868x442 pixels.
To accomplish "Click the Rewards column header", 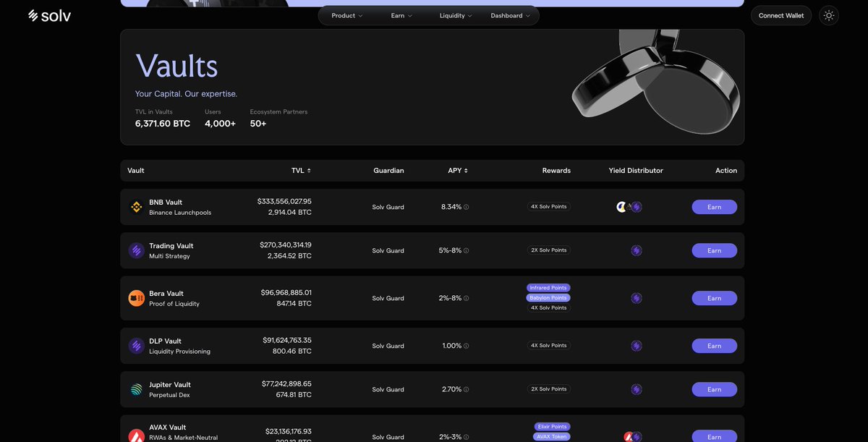I will coord(556,171).
